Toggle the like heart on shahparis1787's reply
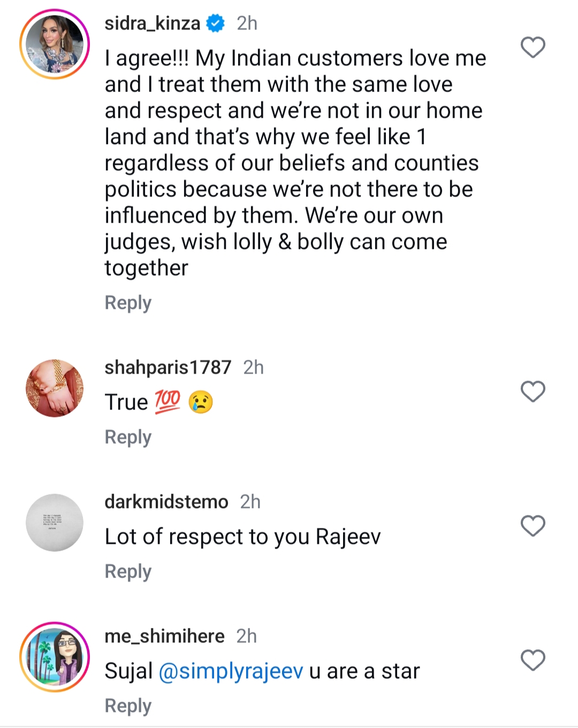Screen dimensions: 578x728 click(x=533, y=392)
